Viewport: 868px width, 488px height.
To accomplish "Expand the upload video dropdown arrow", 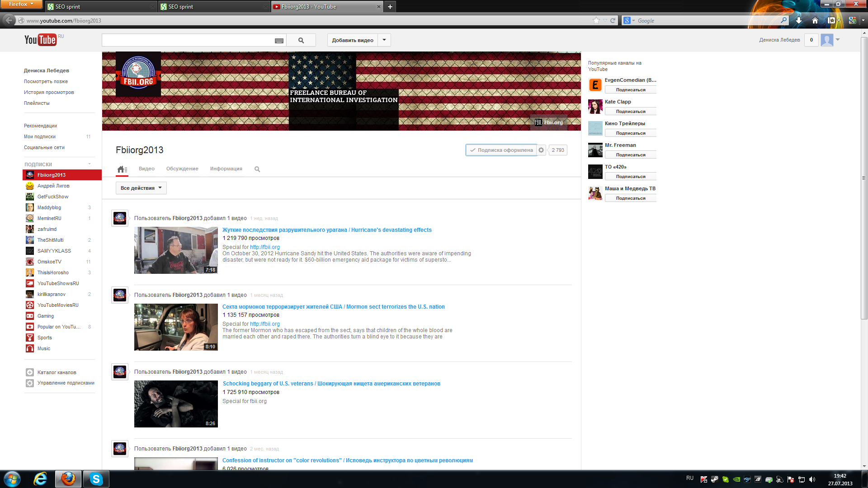I will click(x=384, y=40).
